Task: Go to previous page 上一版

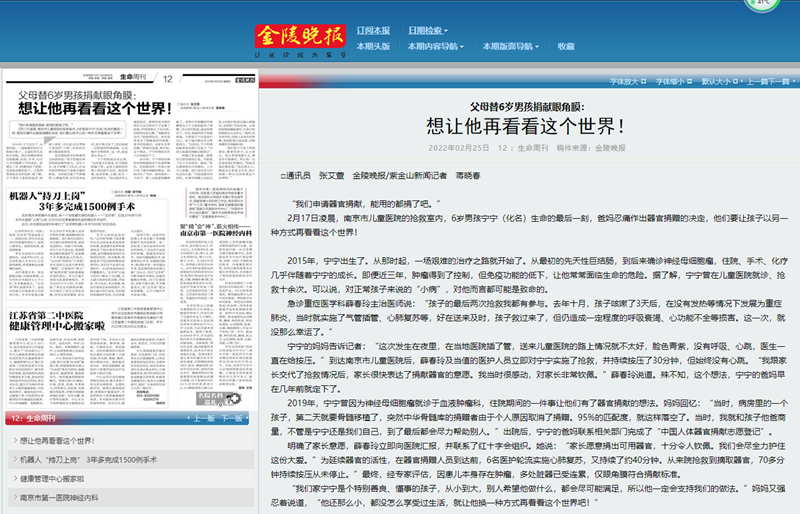Action: tap(204, 419)
